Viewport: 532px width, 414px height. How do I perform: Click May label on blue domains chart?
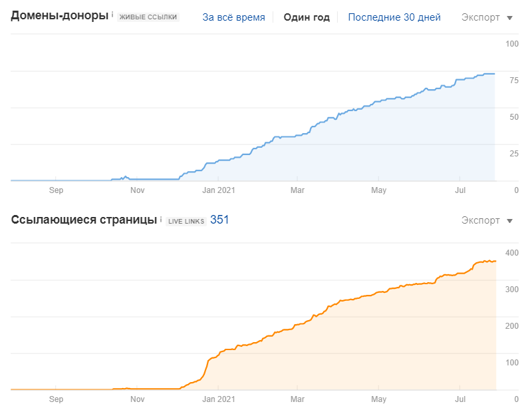click(378, 190)
